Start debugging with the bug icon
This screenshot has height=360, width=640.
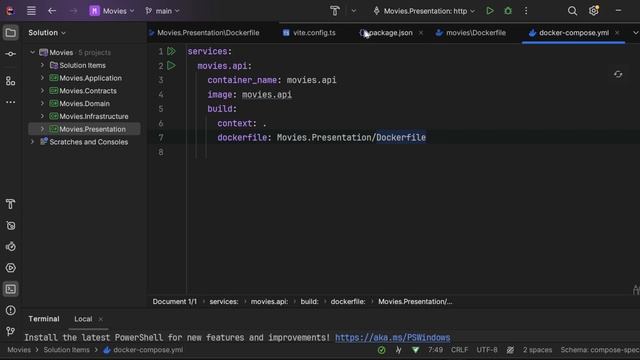click(508, 11)
